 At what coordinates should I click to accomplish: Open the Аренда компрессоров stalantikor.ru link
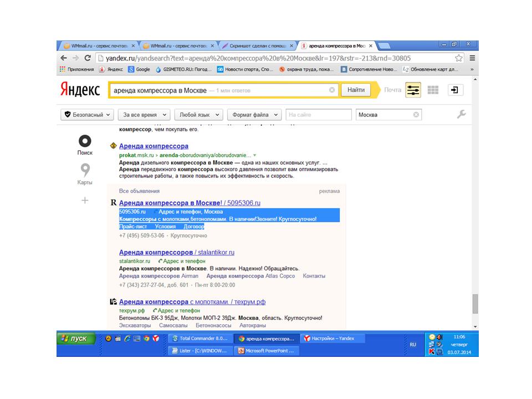[177, 253]
